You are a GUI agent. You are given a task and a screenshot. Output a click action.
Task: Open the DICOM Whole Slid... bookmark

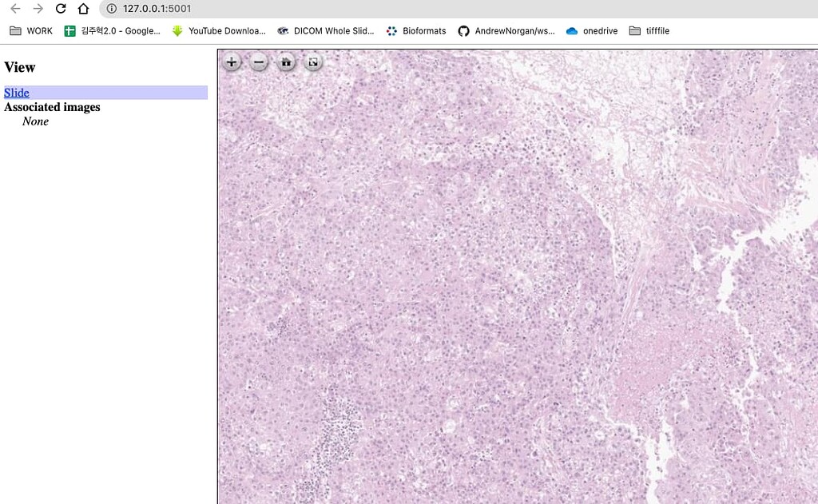[x=328, y=30]
